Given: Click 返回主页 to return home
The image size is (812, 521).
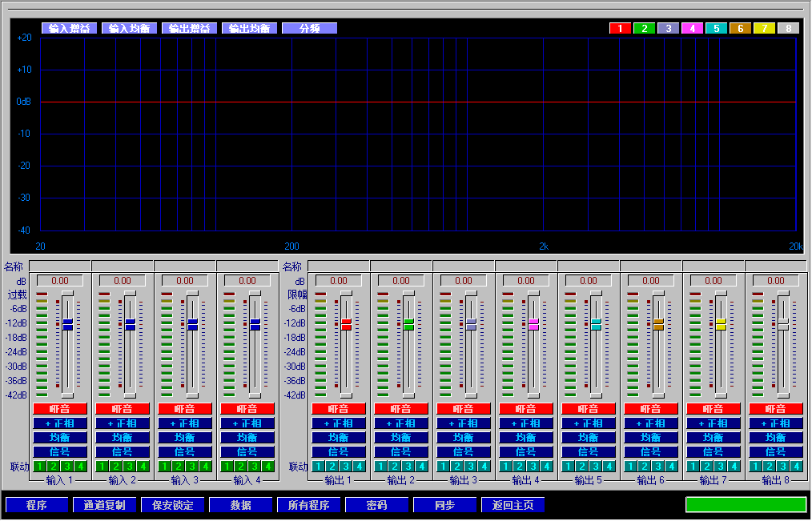Looking at the screenshot, I should (x=513, y=505).
